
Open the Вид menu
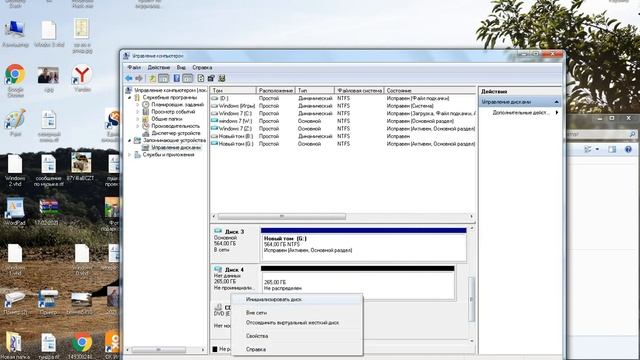point(181,67)
